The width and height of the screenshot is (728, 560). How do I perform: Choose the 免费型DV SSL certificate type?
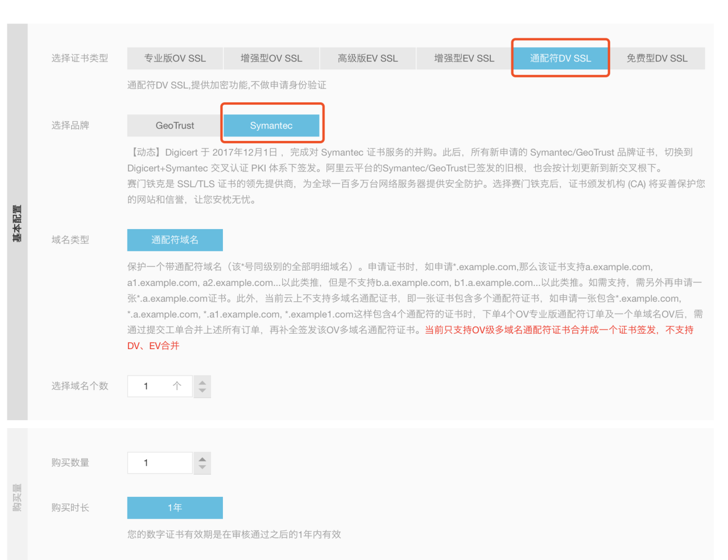[x=657, y=59]
